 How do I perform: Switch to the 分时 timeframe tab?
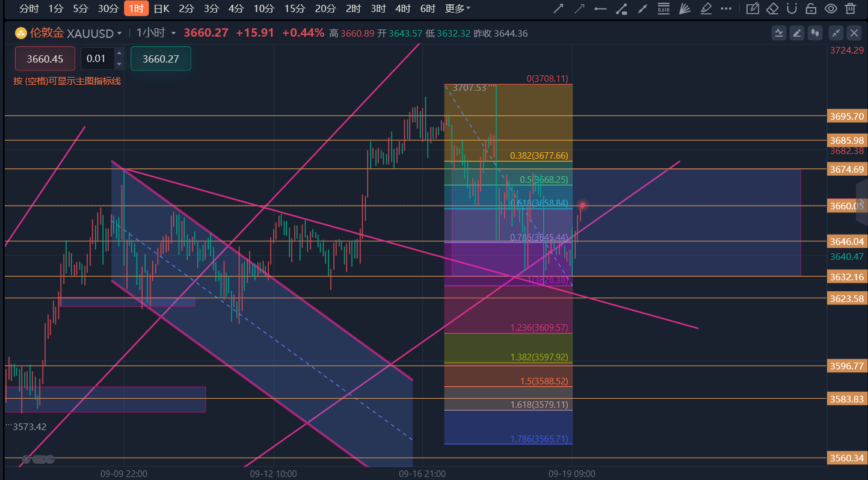[x=29, y=8]
